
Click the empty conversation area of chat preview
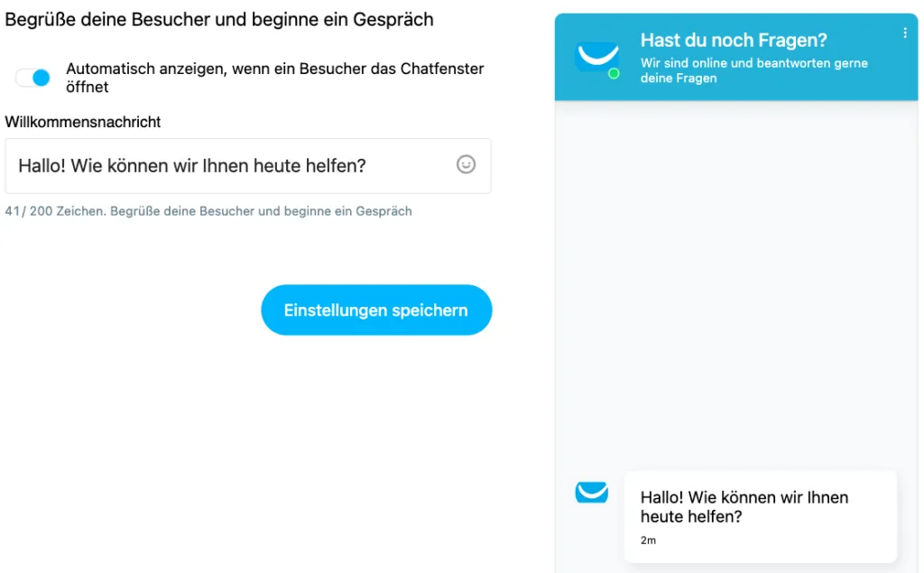[736, 283]
